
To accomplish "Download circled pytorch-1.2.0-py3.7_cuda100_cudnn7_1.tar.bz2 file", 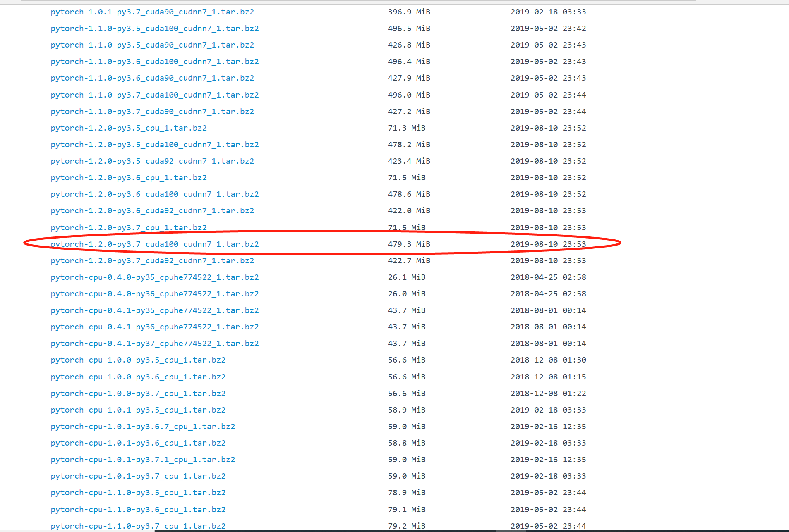I will point(155,244).
